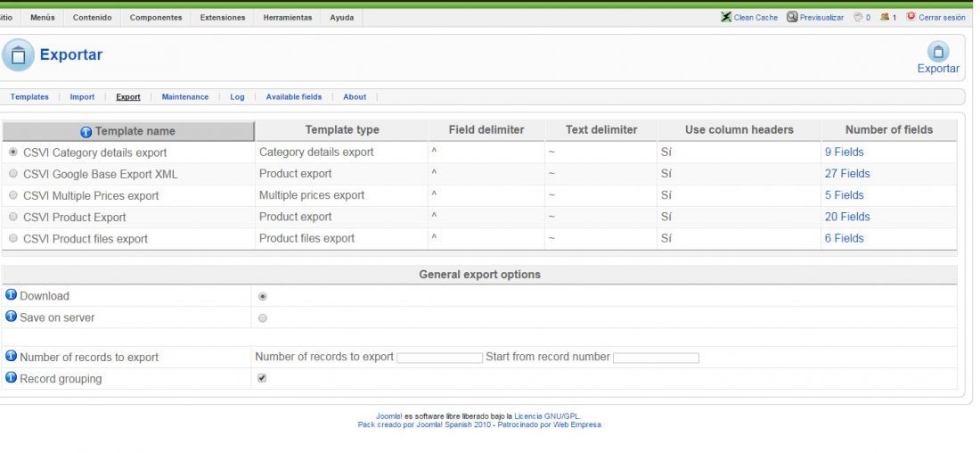Click the info icon beside Record grouping
Image resolution: width=980 pixels, height=453 pixels.
pyautogui.click(x=11, y=378)
